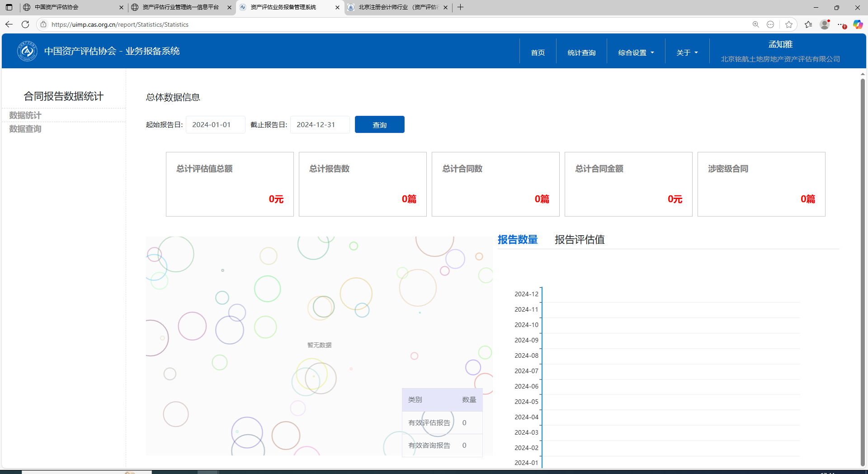Expand the 综合设置 dropdown menu
Image resolution: width=868 pixels, height=474 pixels.
click(x=636, y=53)
